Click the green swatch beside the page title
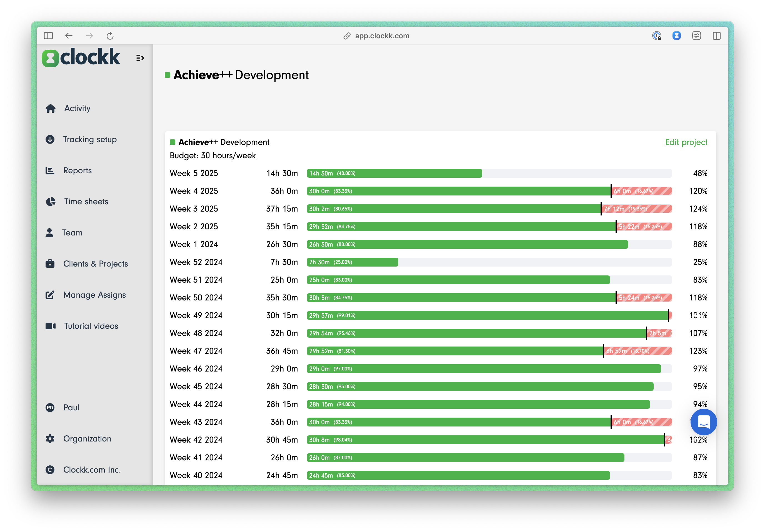Viewport: 765px width, 532px height. pos(167,75)
